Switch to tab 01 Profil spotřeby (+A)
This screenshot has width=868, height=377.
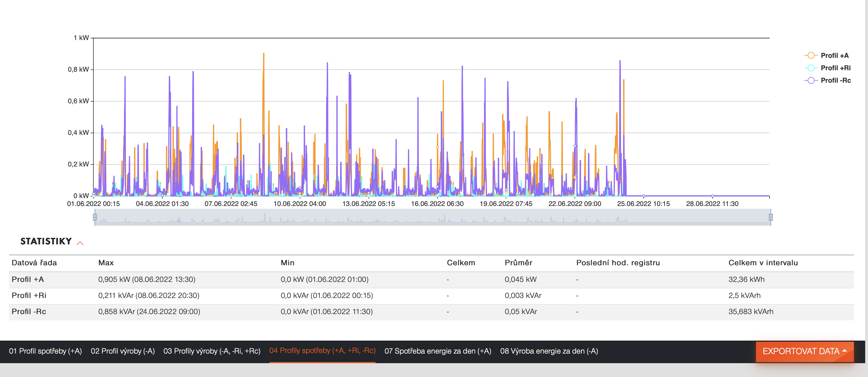click(45, 351)
